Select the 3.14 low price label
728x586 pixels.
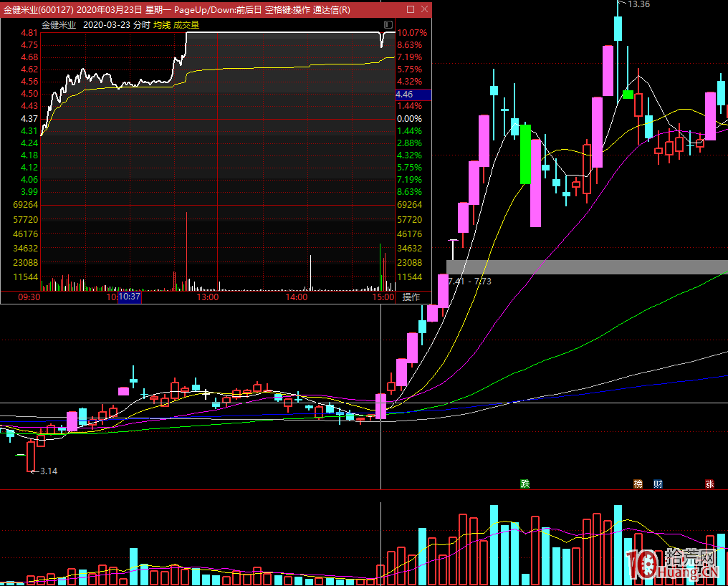point(48,471)
